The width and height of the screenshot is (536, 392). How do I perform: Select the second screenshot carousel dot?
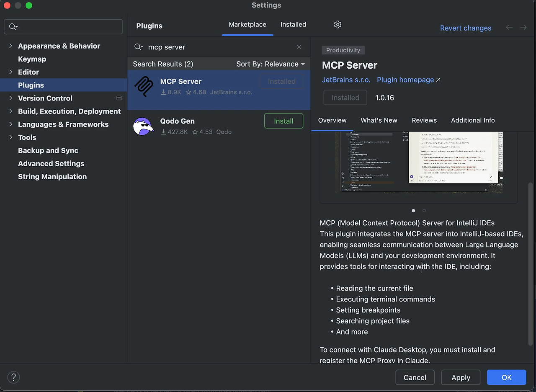[424, 211]
